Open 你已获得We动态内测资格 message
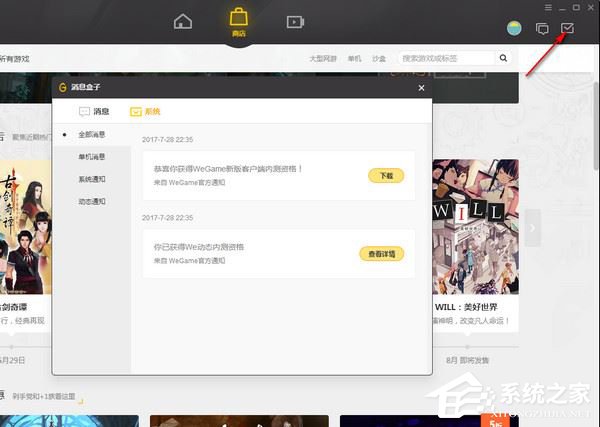The height and width of the screenshot is (427, 600). tap(279, 253)
